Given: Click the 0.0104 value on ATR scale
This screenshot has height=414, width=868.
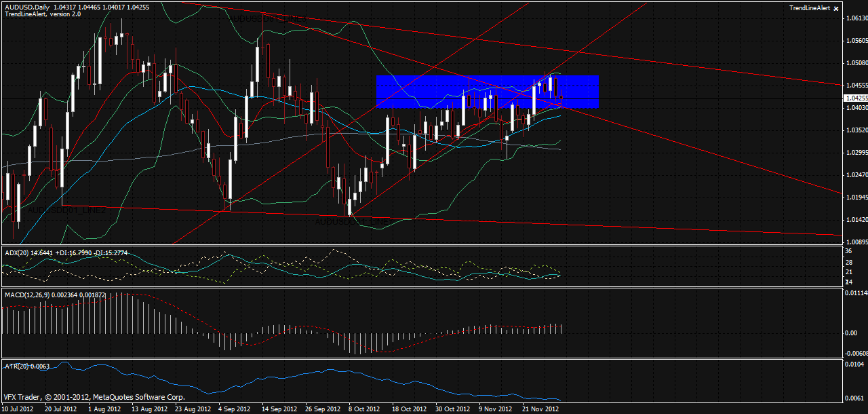Looking at the screenshot, I should point(852,365).
